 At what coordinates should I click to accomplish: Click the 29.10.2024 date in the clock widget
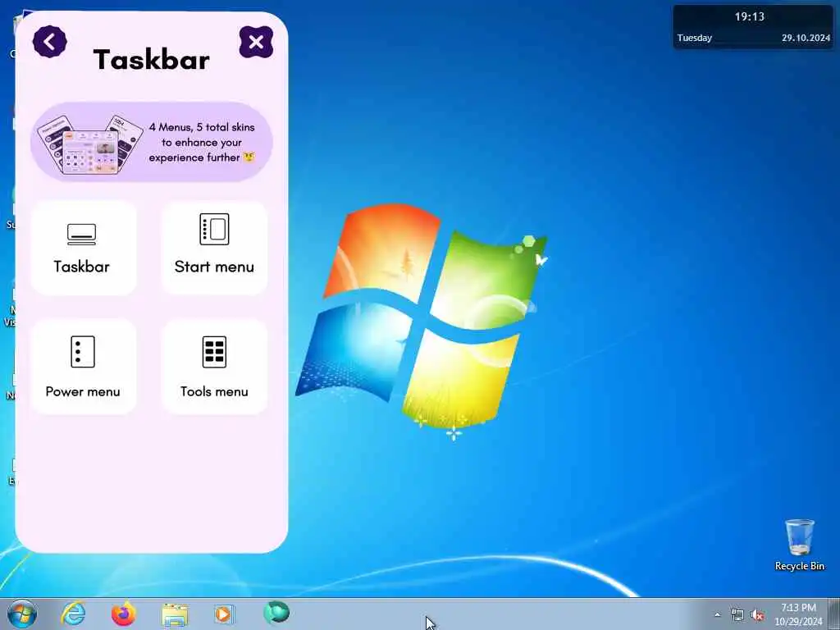point(806,38)
